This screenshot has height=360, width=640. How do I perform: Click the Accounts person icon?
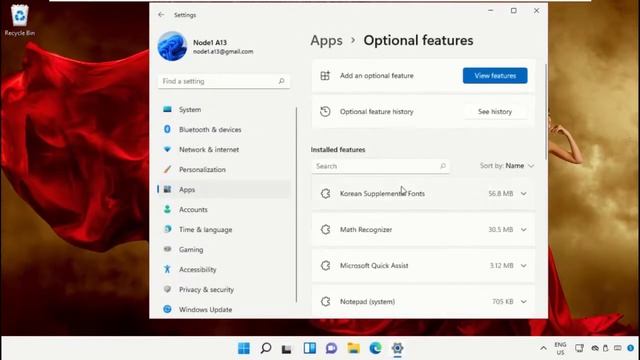[x=167, y=209]
